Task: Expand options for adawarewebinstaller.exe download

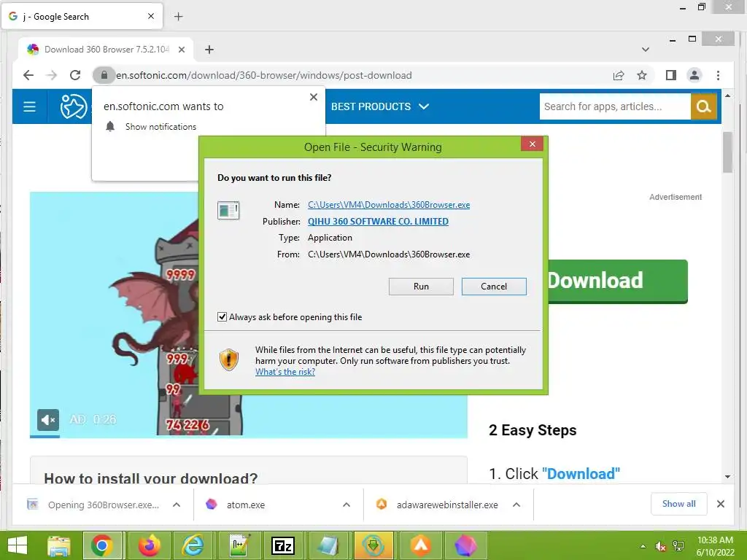Action: coord(516,505)
